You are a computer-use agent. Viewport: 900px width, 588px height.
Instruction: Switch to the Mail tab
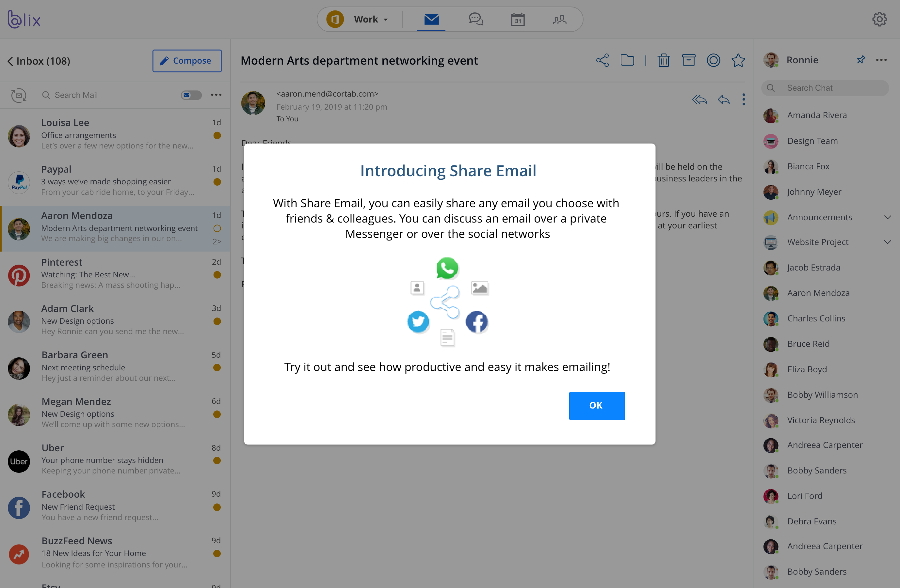pos(431,19)
